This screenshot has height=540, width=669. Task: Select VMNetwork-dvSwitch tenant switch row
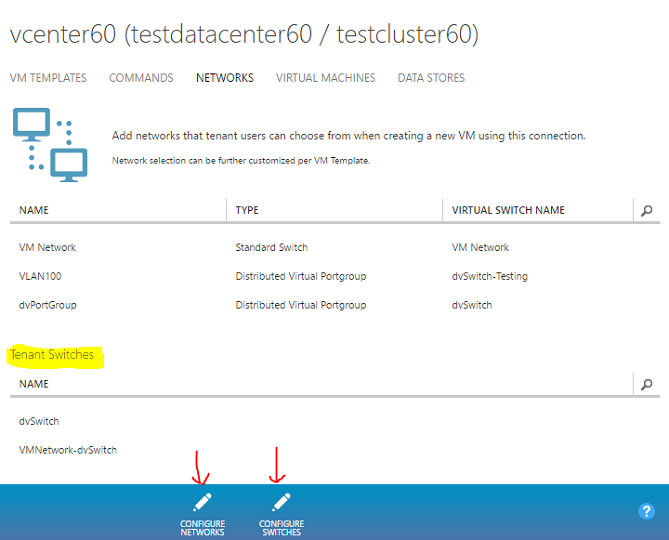(68, 450)
